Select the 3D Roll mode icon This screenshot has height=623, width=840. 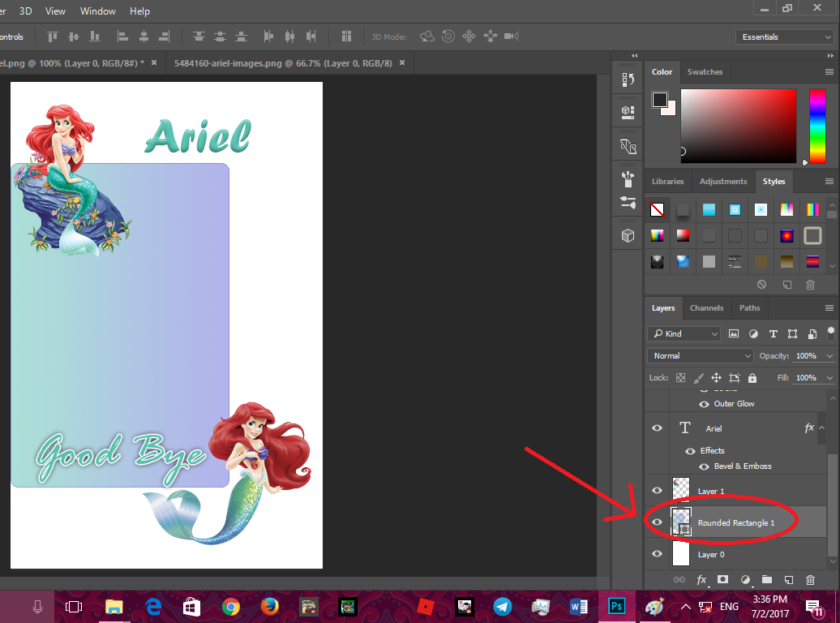click(x=448, y=37)
